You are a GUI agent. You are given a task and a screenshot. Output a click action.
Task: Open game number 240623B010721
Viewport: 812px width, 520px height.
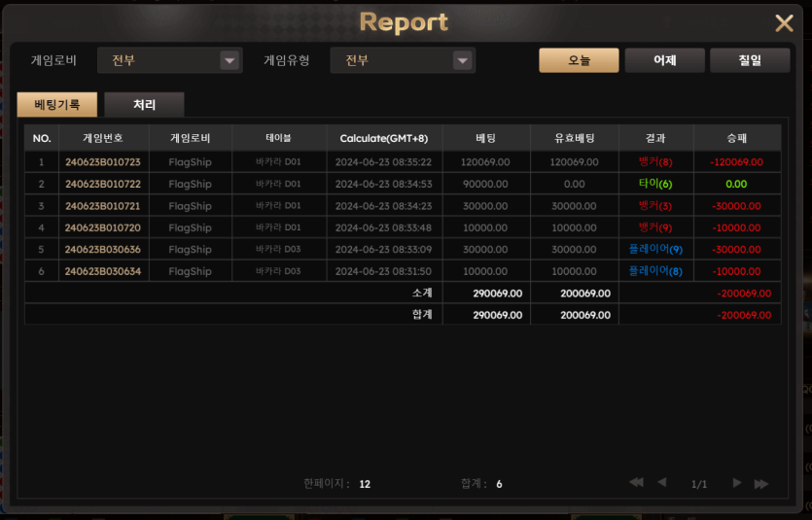(103, 206)
